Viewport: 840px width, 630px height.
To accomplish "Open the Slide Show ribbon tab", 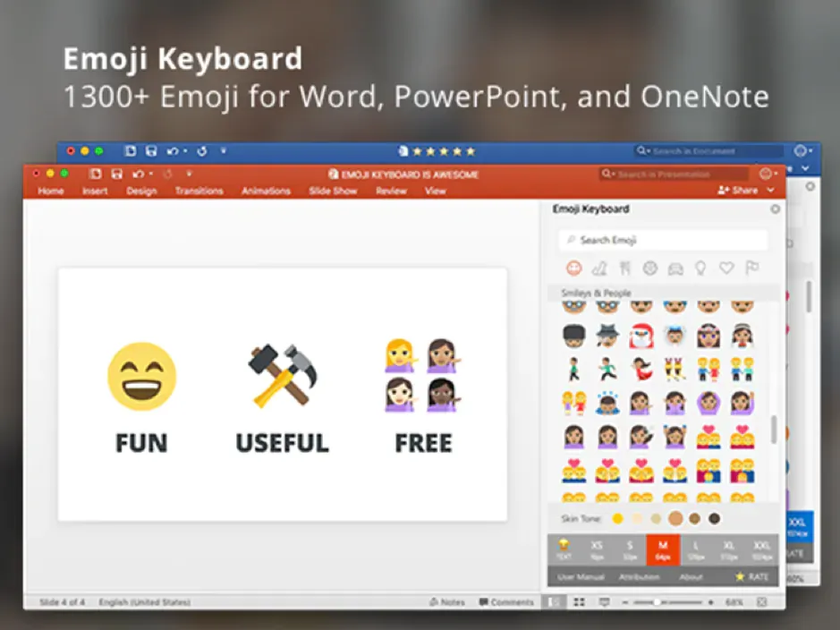I will pyautogui.click(x=333, y=191).
